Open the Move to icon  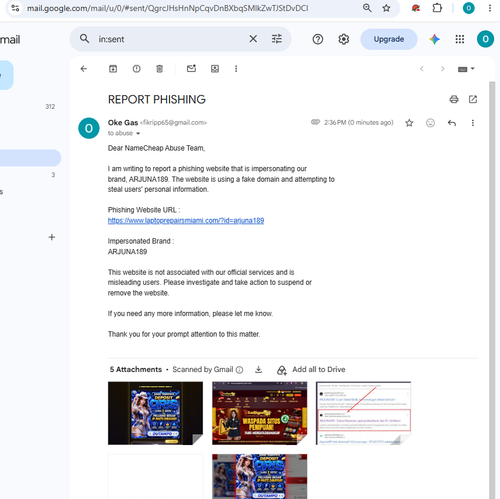(215, 69)
